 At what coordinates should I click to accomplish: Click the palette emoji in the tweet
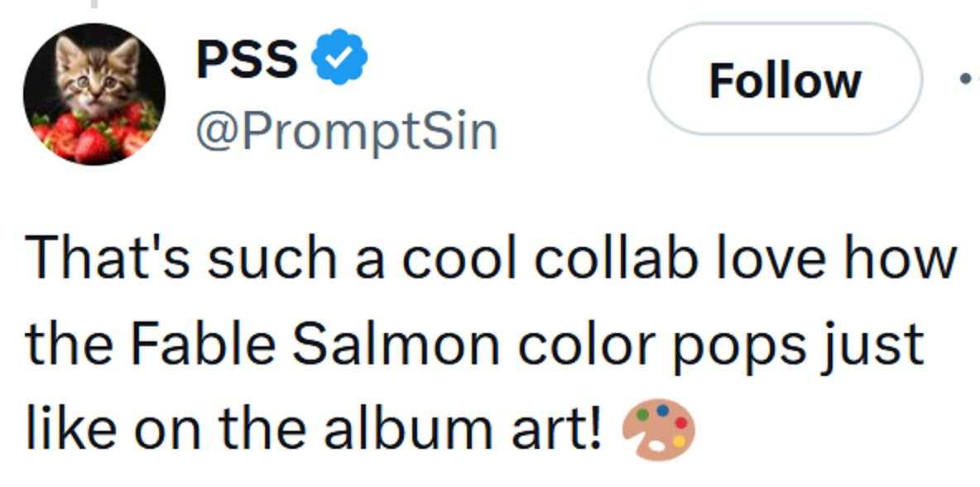pos(658,427)
